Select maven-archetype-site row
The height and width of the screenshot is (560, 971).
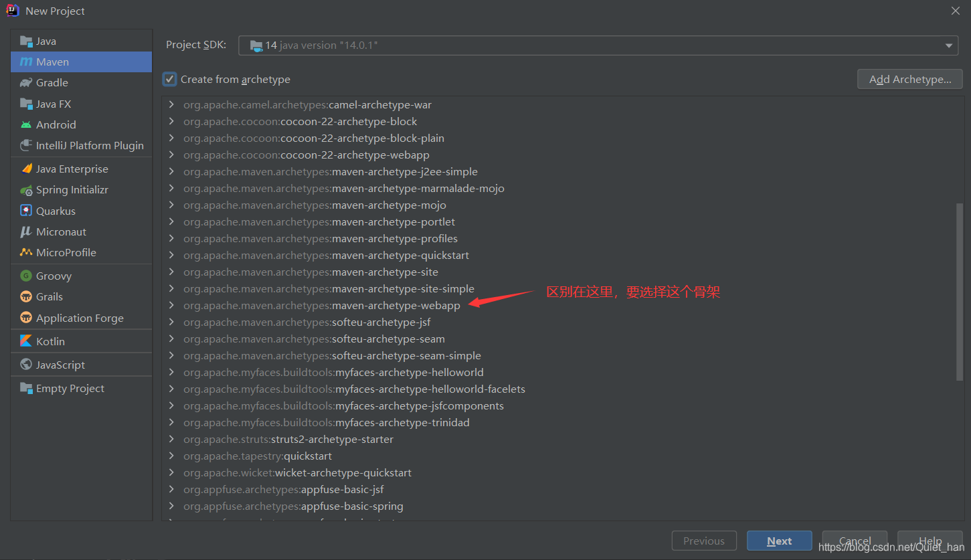point(562,272)
